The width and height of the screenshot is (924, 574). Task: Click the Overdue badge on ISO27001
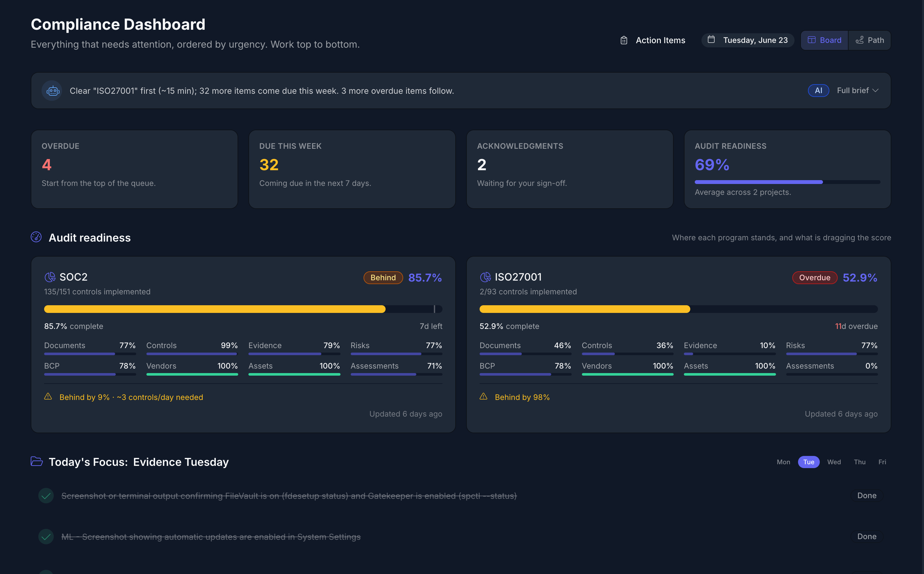click(x=814, y=277)
